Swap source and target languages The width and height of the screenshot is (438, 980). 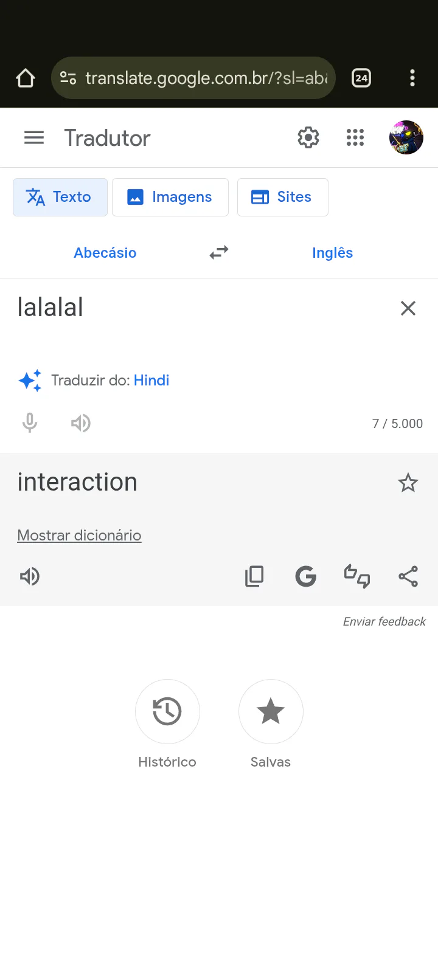[219, 252]
